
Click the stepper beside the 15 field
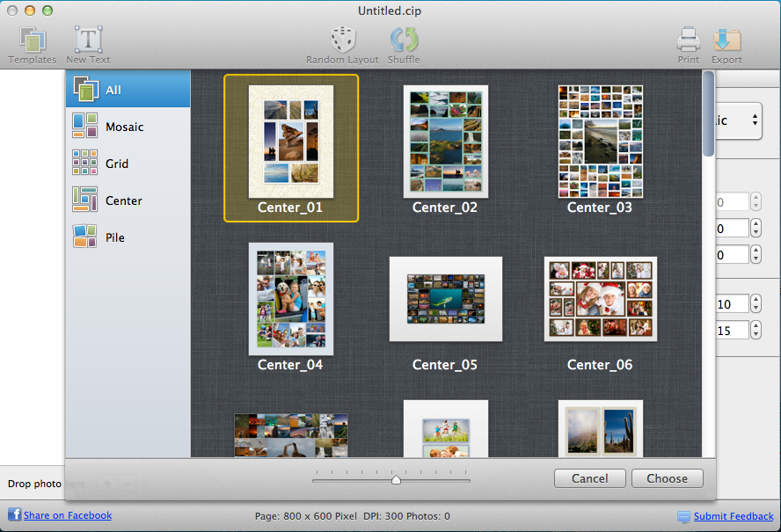point(756,330)
